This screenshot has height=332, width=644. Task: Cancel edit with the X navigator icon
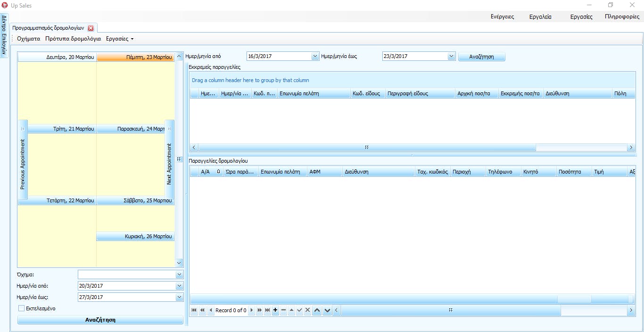pos(307,310)
